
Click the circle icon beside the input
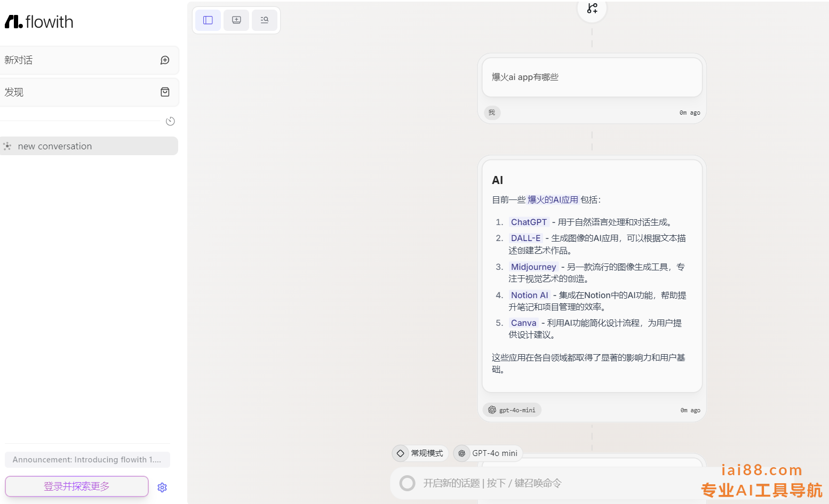click(x=407, y=483)
